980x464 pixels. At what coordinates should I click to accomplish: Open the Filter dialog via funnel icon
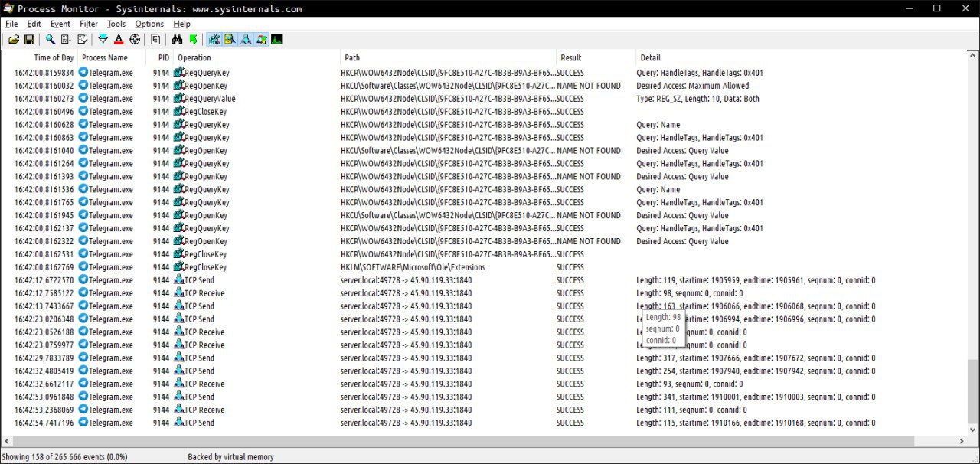(103, 39)
